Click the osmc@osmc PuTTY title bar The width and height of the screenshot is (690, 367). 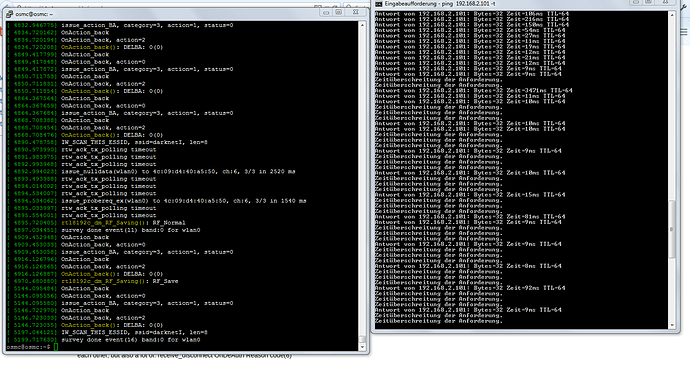coord(167,14)
